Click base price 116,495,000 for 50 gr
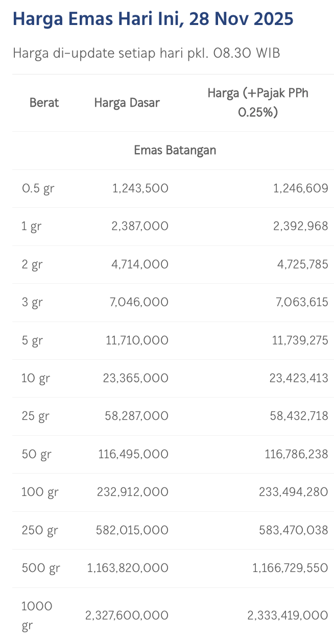Image resolution: width=334 pixels, height=644 pixels. pyautogui.click(x=133, y=454)
